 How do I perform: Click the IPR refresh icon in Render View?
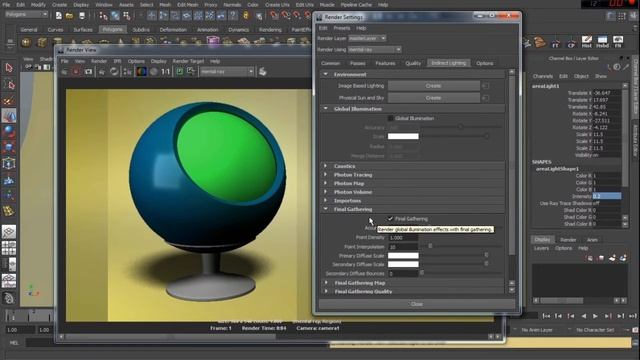point(114,72)
